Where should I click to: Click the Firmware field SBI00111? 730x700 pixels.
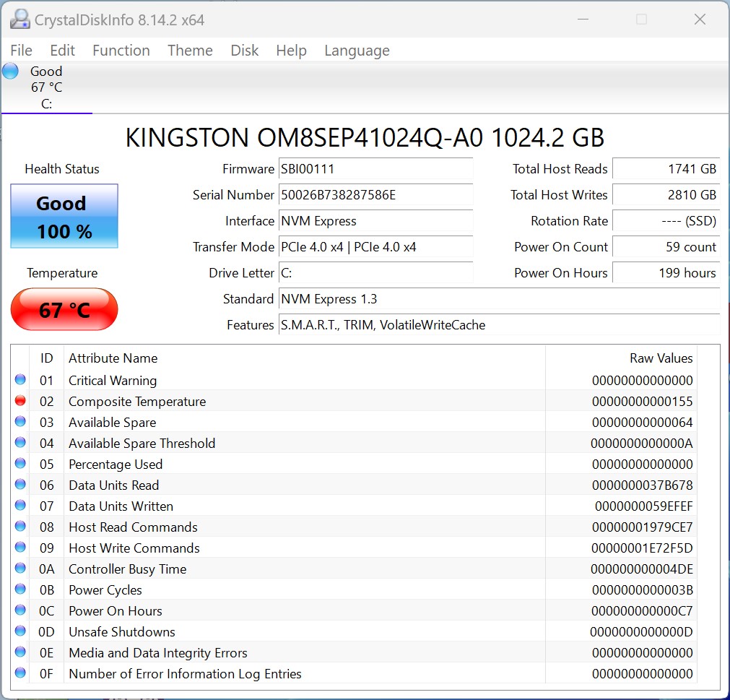tap(375, 168)
